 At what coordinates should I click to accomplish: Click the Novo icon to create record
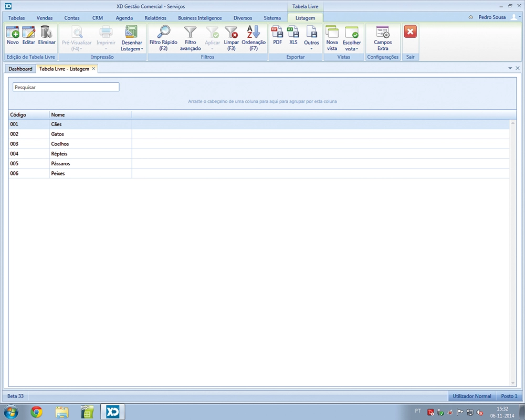pyautogui.click(x=13, y=33)
